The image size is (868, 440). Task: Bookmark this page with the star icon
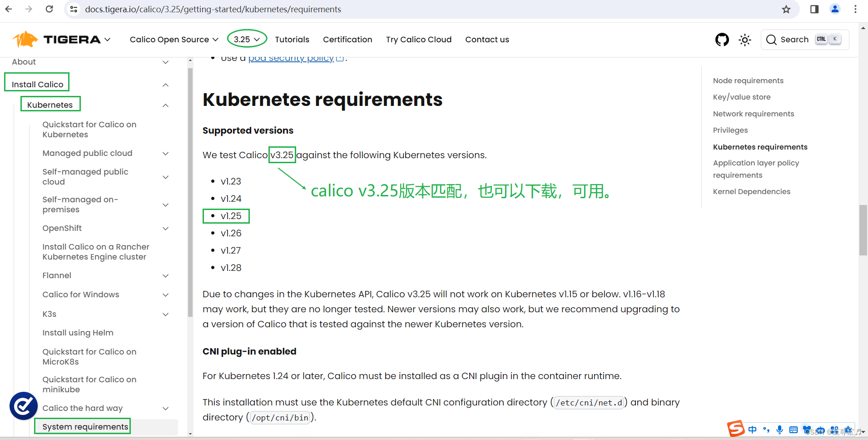[x=786, y=9]
